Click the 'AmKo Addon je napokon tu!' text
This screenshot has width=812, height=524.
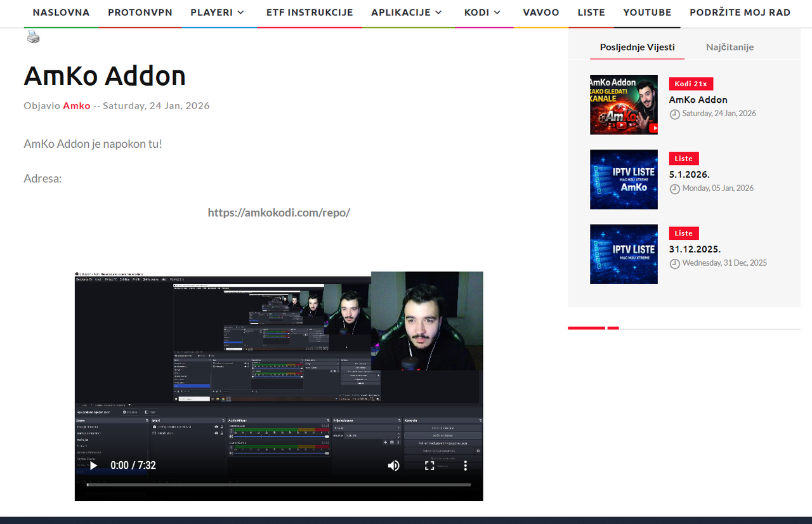click(x=93, y=144)
